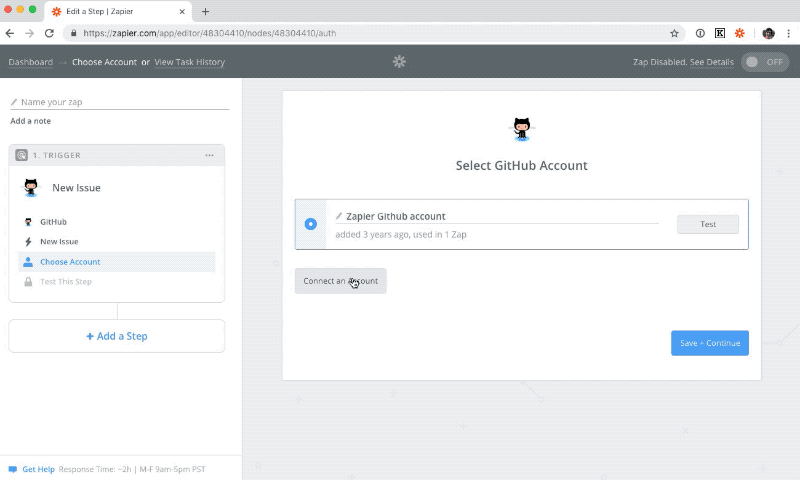Screen dimensions: 800x480
Task: Click Choose Account breadcrumb text
Action: [x=104, y=62]
